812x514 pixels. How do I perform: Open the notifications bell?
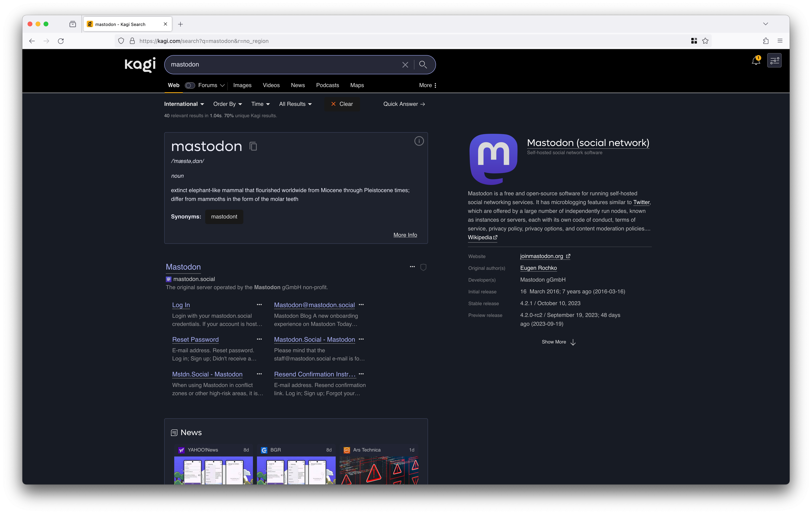[756, 61]
